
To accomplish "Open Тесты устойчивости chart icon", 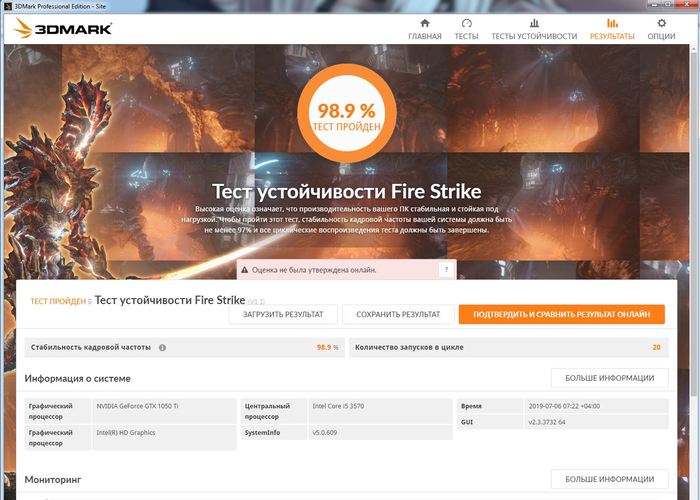I will pos(534,23).
